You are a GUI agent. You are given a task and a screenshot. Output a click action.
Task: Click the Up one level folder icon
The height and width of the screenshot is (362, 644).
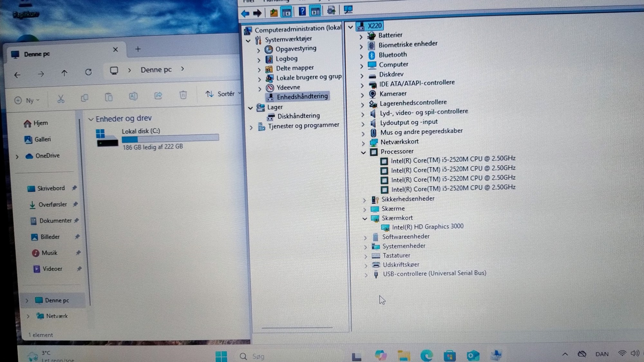pos(274,13)
